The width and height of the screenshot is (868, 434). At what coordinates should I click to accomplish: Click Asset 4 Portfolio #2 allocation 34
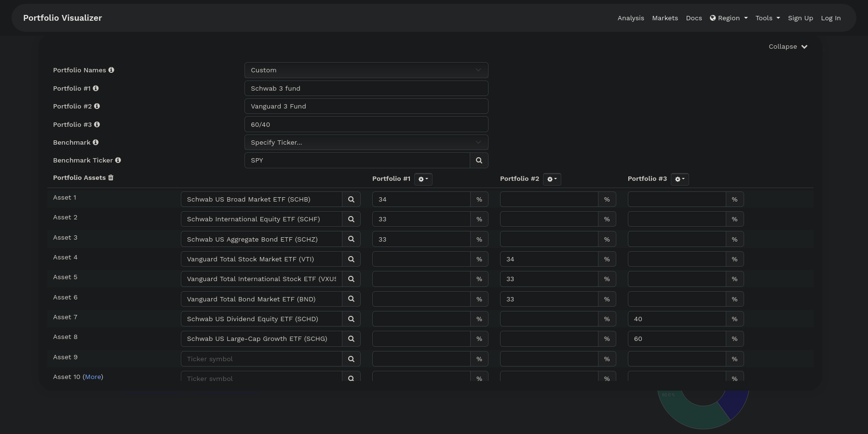point(549,259)
